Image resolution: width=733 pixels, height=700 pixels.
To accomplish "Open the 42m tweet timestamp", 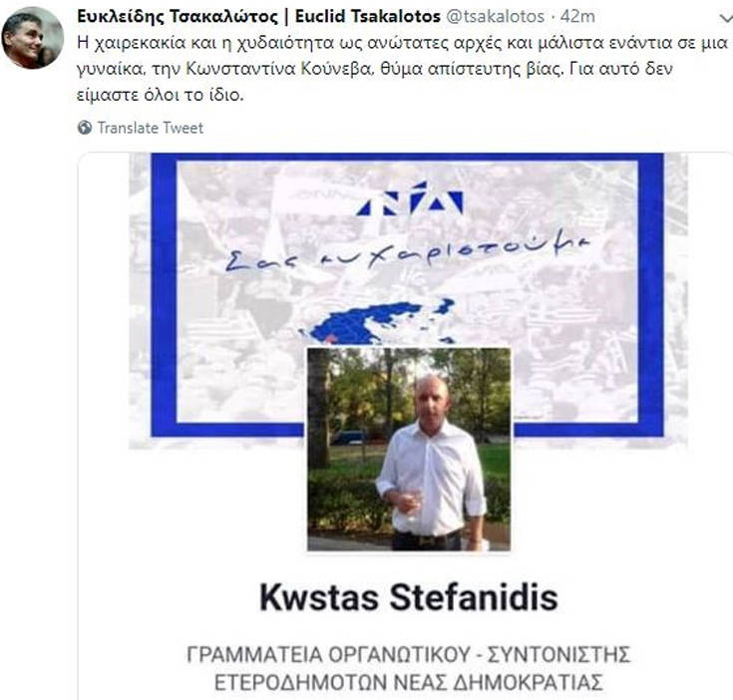I will (x=577, y=17).
